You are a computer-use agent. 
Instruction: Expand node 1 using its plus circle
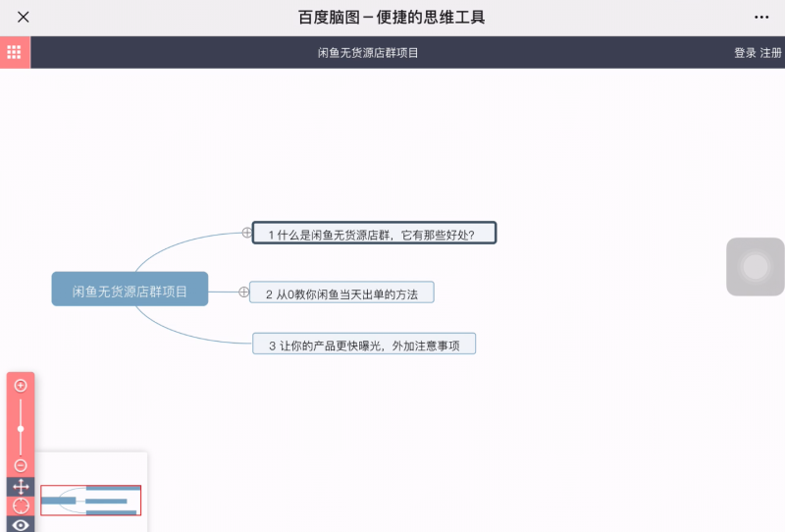pos(246,233)
